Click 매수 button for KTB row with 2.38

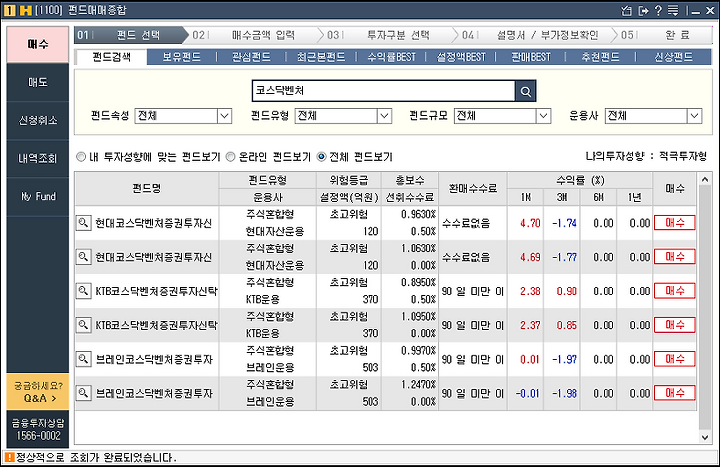(x=675, y=291)
